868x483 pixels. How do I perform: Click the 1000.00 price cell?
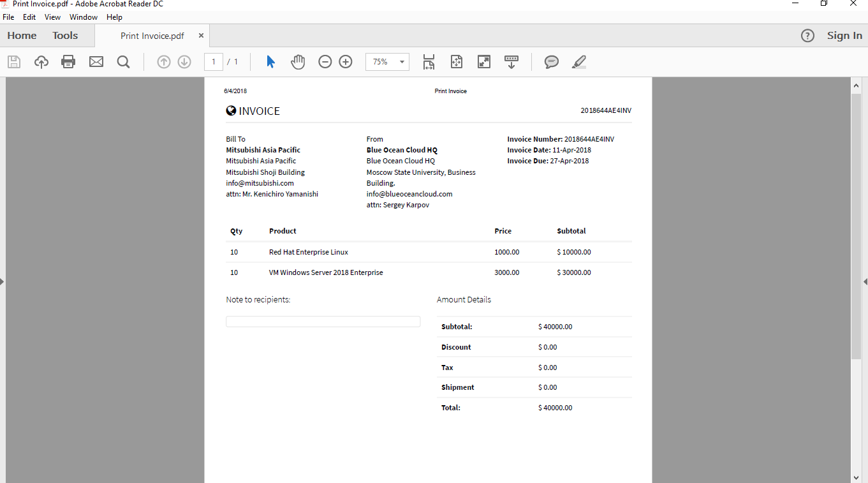point(507,252)
